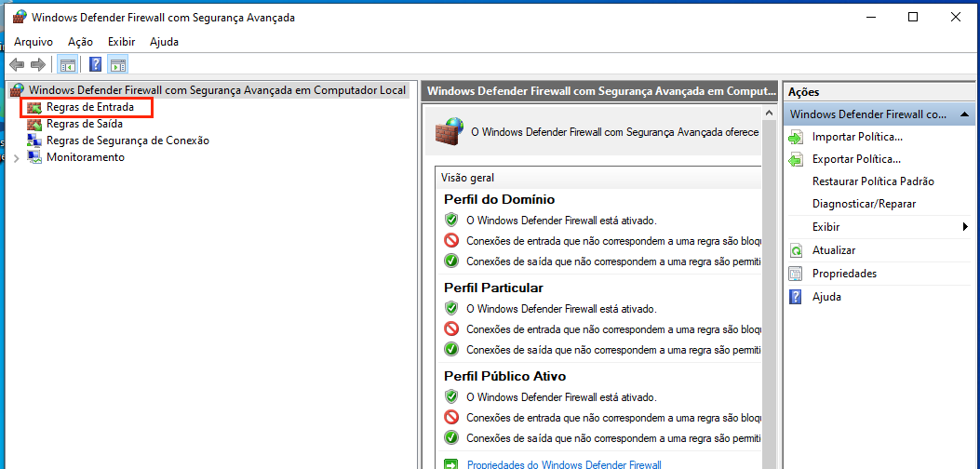Click Importar Política action
This screenshot has height=469, width=980.
coord(857,137)
